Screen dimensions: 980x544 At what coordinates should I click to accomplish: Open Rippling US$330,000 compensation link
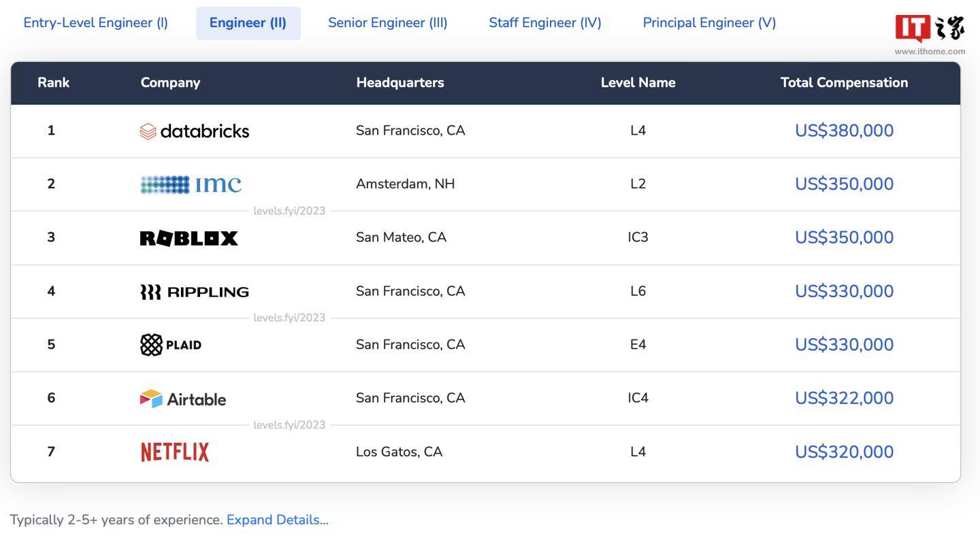coord(844,291)
